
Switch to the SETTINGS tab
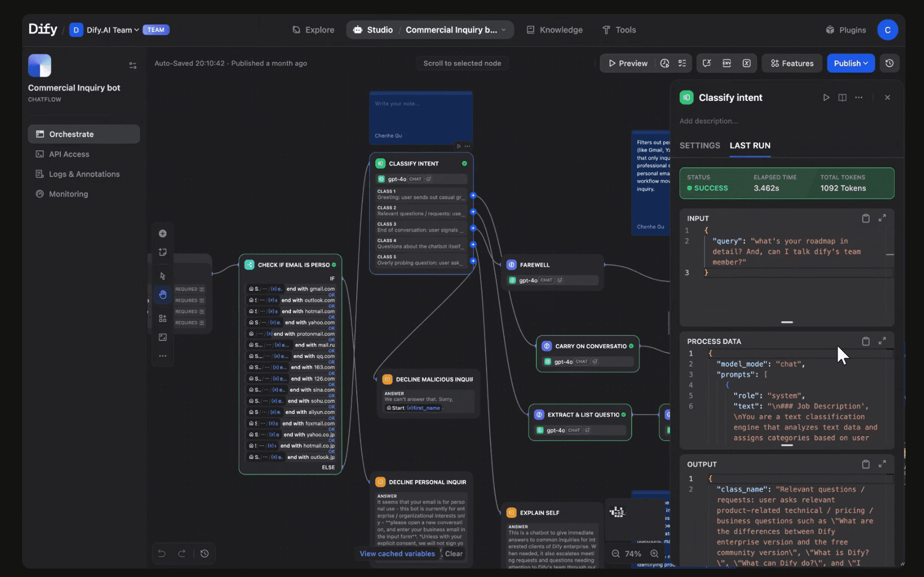(x=700, y=146)
